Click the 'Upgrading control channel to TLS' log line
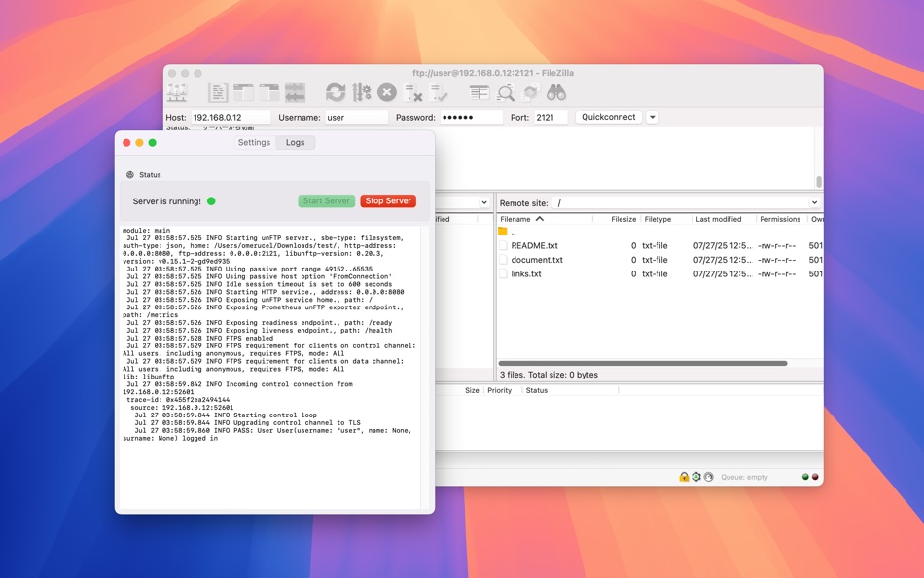 coord(247,423)
